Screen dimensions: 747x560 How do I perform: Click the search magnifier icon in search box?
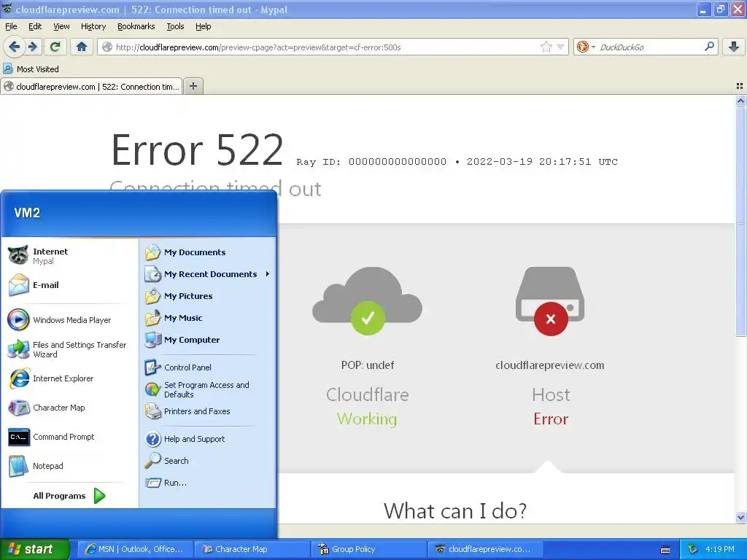709,47
